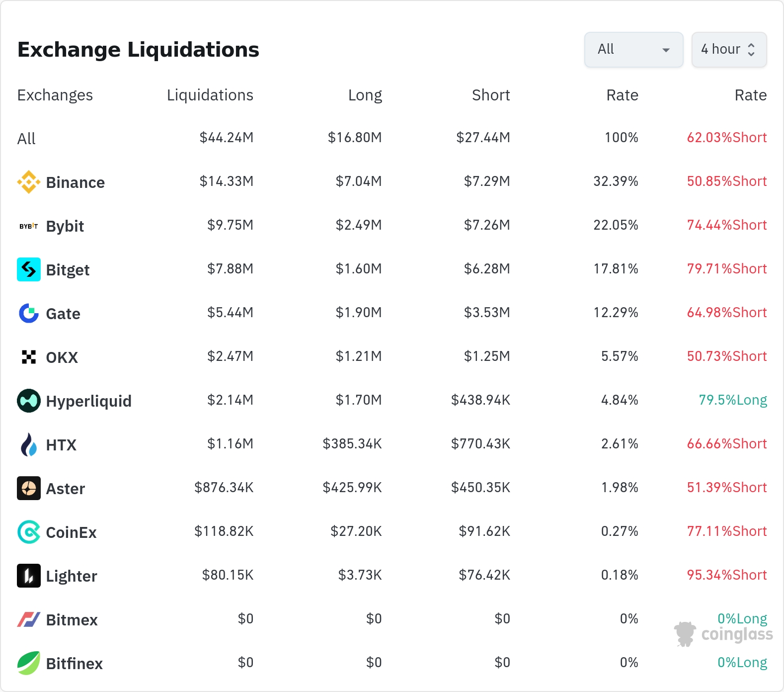Click the HTX flame logo

point(29,444)
